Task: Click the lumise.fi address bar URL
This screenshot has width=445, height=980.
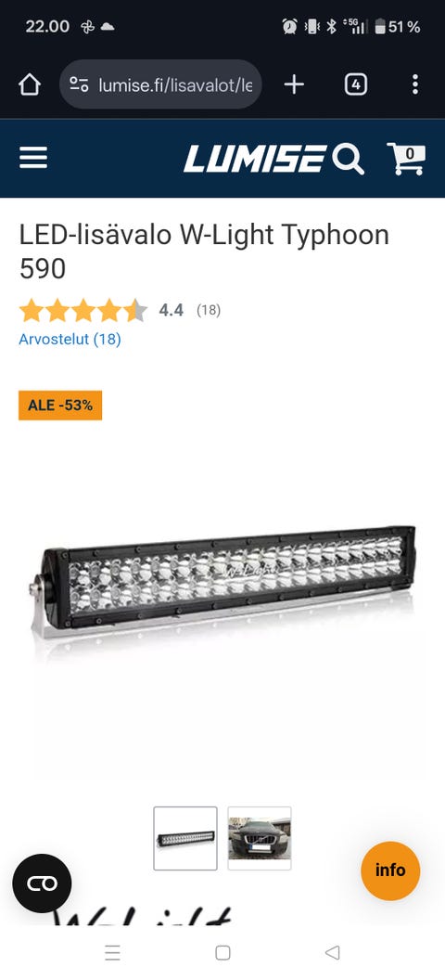Action: tap(174, 84)
